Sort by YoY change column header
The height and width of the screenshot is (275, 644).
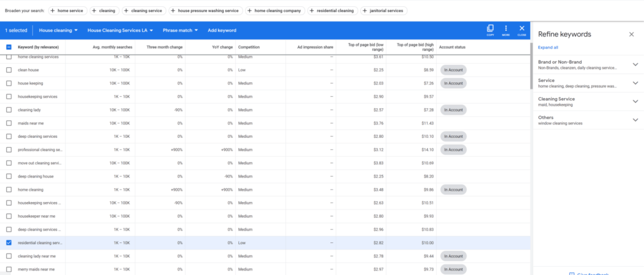[222, 47]
